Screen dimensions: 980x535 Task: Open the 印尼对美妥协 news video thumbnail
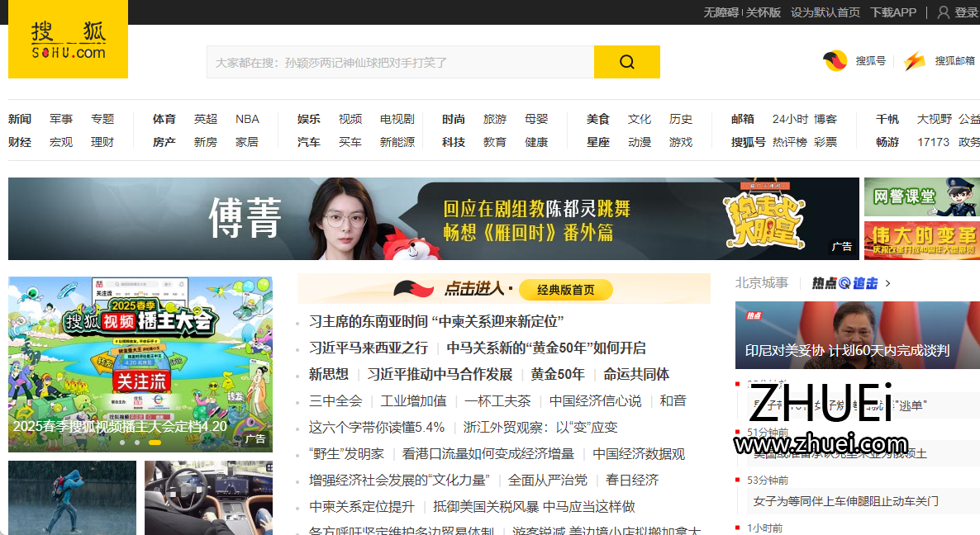coord(857,334)
